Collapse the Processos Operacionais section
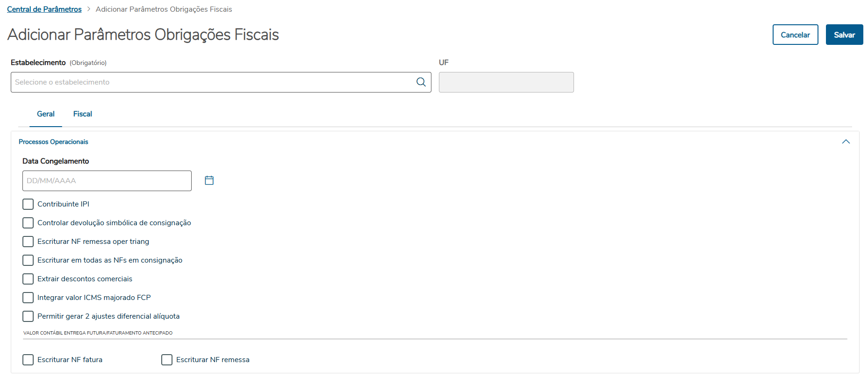Image resolution: width=868 pixels, height=378 pixels. [x=846, y=142]
